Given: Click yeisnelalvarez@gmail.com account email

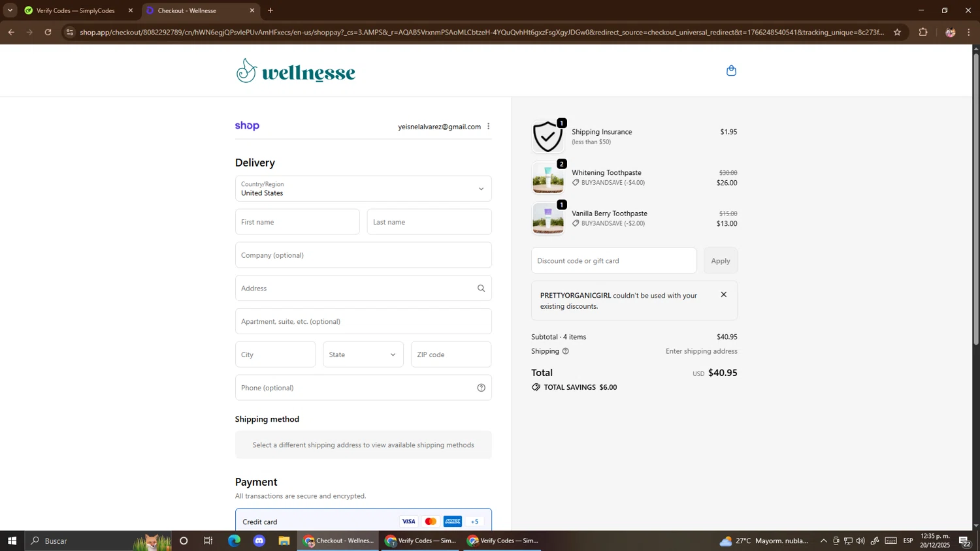Looking at the screenshot, I should [439, 127].
